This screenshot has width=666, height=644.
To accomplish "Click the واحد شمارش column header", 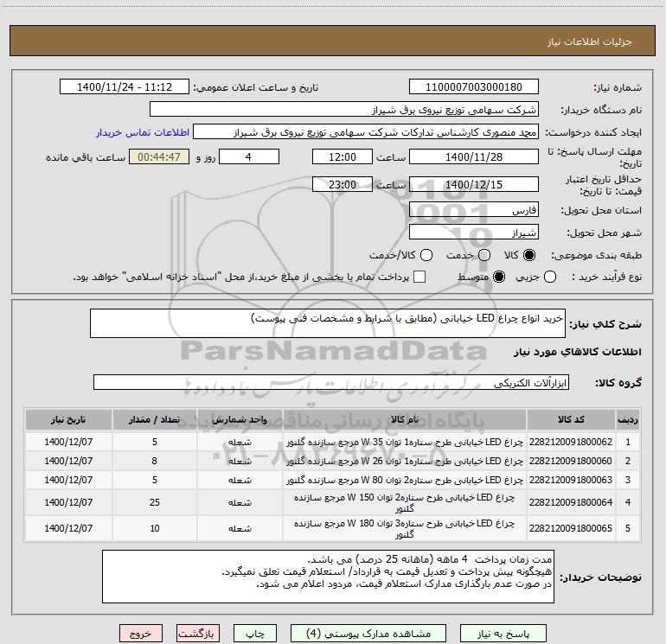I will click(x=240, y=419).
